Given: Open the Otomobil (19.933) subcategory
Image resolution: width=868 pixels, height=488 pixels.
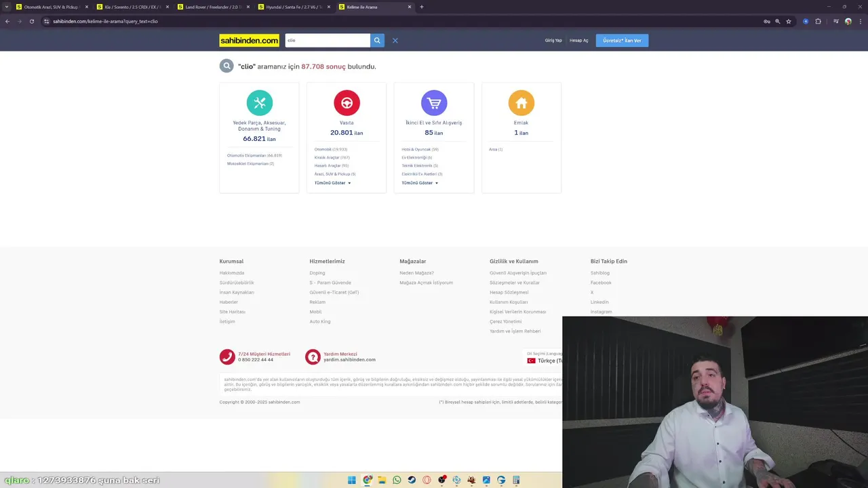Looking at the screenshot, I should (331, 149).
